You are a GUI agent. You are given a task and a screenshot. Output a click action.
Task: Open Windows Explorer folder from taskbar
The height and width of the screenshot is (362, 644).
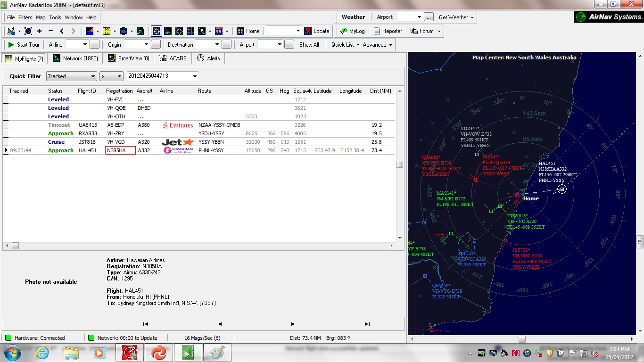(71, 353)
